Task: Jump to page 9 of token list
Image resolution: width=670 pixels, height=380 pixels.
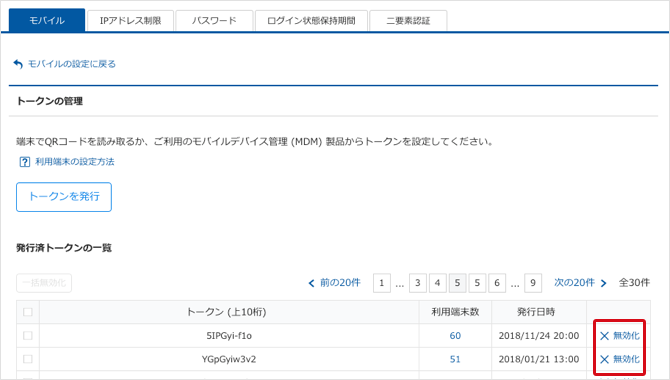Action: 533,283
